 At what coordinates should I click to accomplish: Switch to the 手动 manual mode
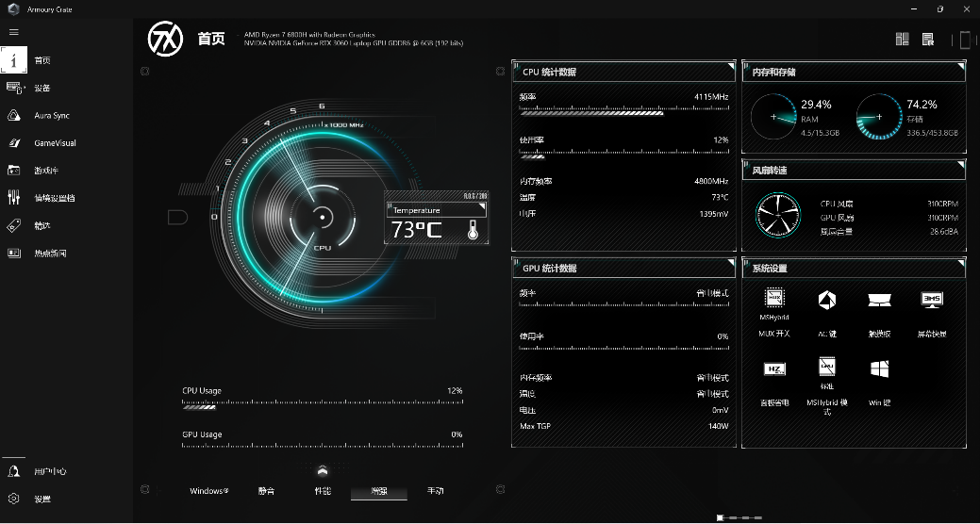[435, 491]
